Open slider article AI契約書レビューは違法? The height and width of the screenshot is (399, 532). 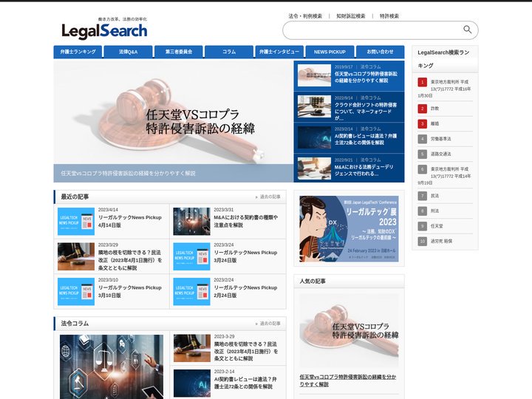366,139
